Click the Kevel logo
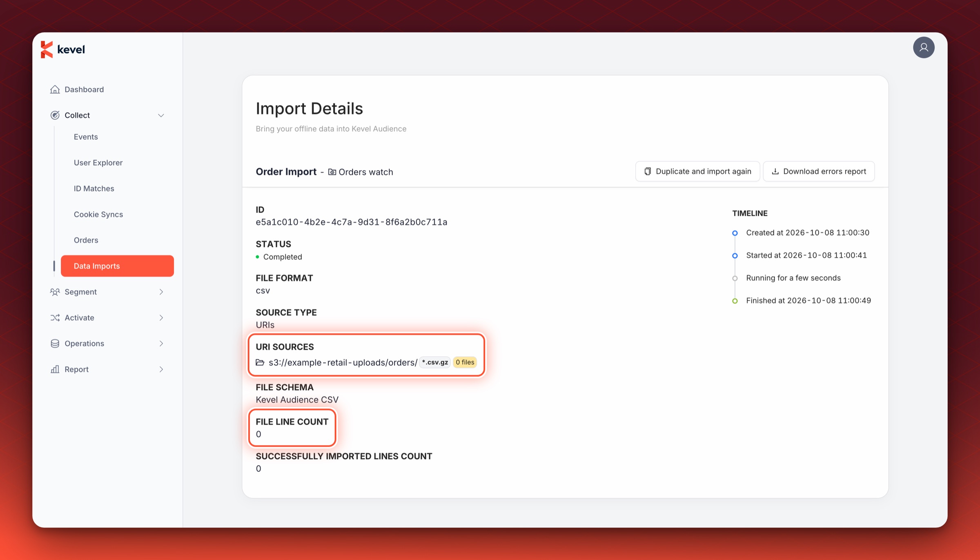Screen dimensions: 980x560 tap(63, 49)
